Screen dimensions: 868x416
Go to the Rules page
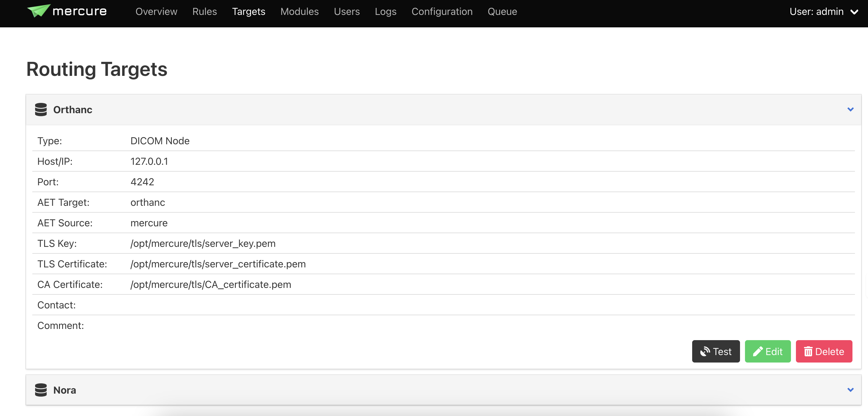pos(204,12)
